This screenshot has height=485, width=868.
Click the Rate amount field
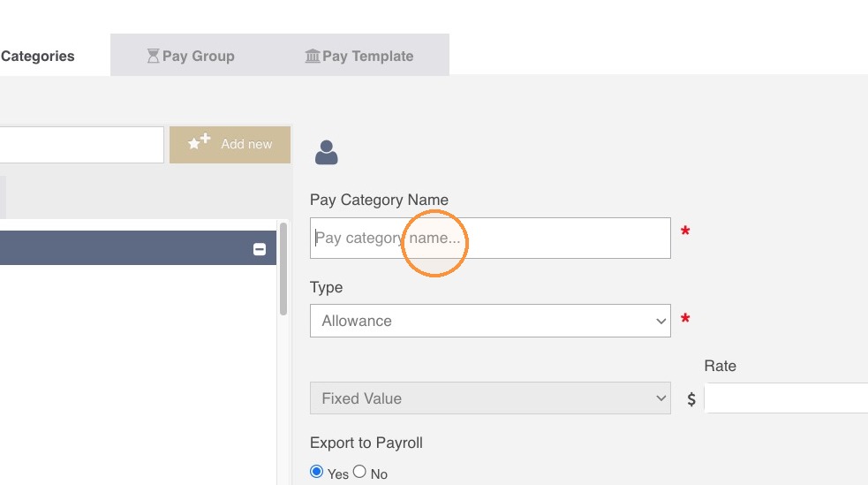click(786, 398)
